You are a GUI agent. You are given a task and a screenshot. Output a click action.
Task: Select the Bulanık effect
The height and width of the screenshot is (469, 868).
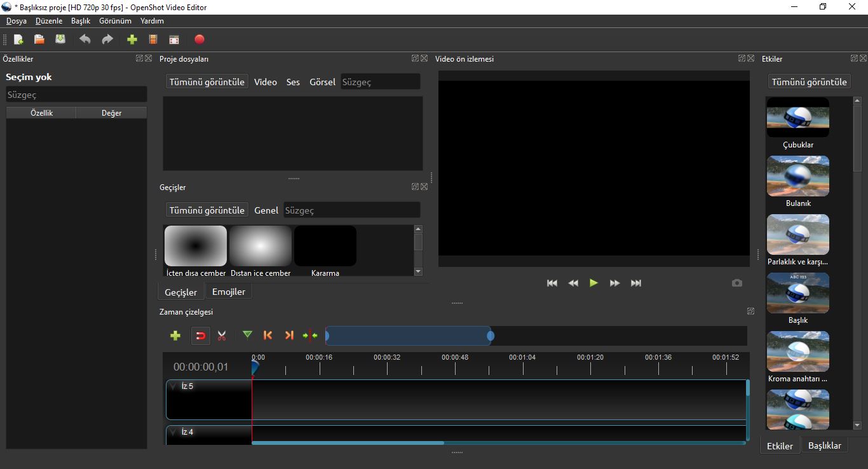pyautogui.click(x=798, y=182)
